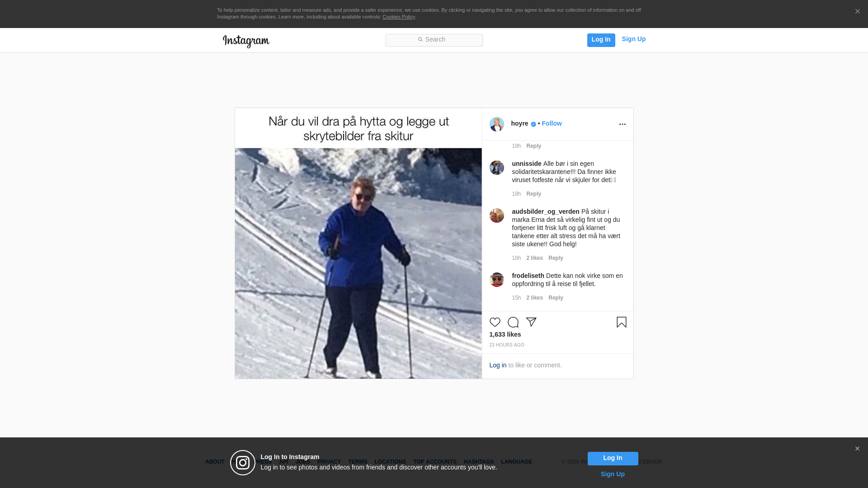Click the 23 HOURS AGO timestamp
The image size is (868, 488).
click(x=506, y=345)
